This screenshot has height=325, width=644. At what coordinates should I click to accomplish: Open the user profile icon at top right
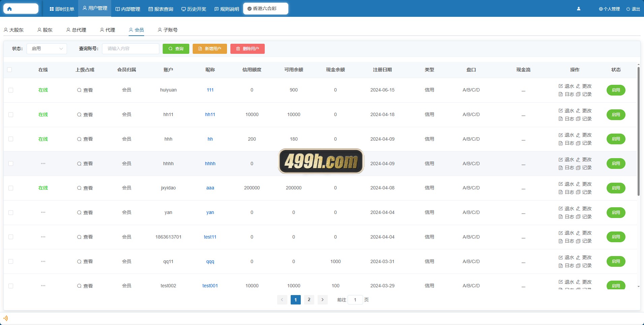pyautogui.click(x=579, y=9)
